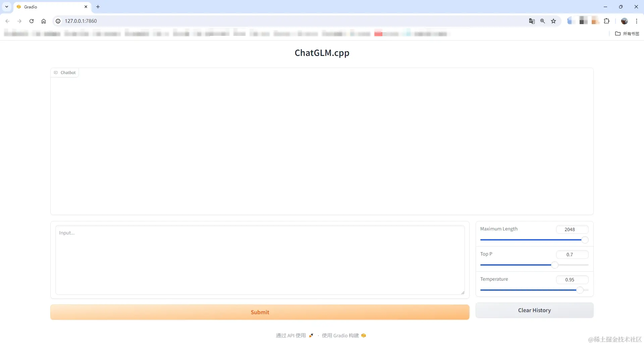Click the Temperature slider track

point(534,290)
